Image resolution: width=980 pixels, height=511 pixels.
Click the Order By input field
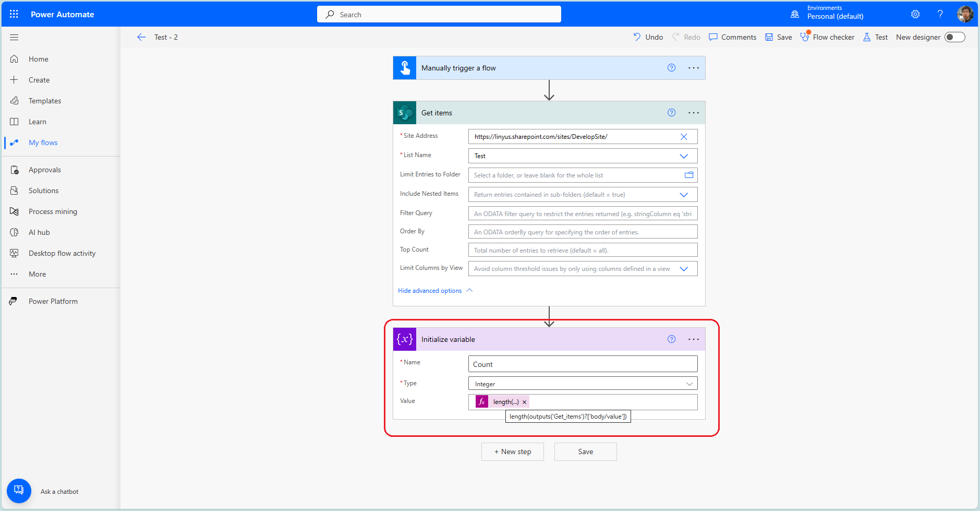(x=583, y=232)
